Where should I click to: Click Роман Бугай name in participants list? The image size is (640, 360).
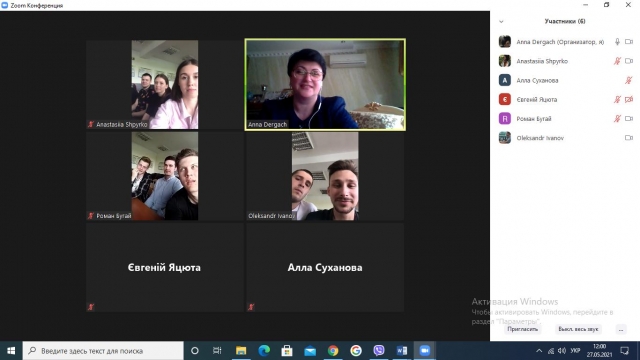pos(534,119)
